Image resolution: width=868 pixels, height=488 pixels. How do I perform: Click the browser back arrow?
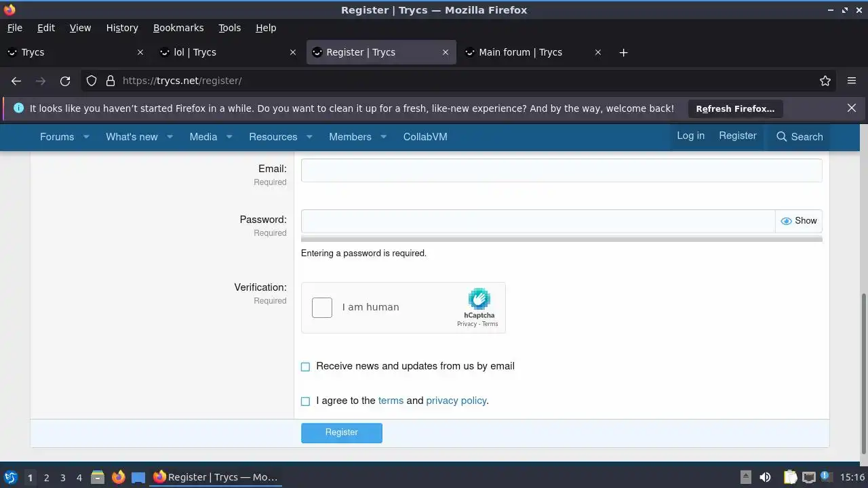16,81
